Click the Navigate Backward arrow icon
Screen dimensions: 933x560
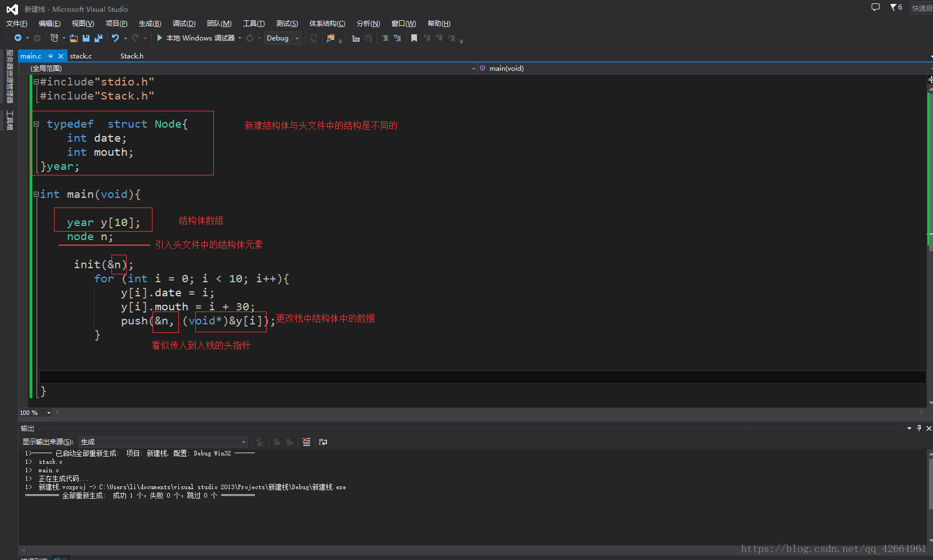(x=18, y=38)
